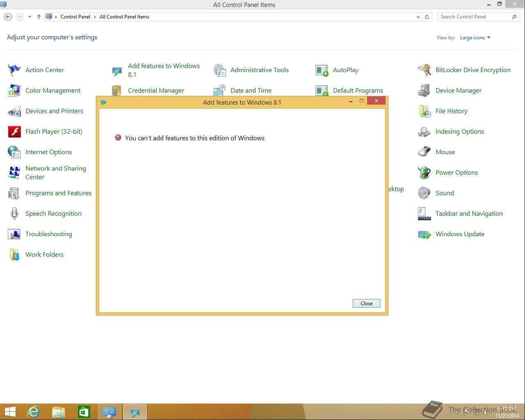The width and height of the screenshot is (525, 420).
Task: Open the Flash Player icon
Action: tap(14, 132)
